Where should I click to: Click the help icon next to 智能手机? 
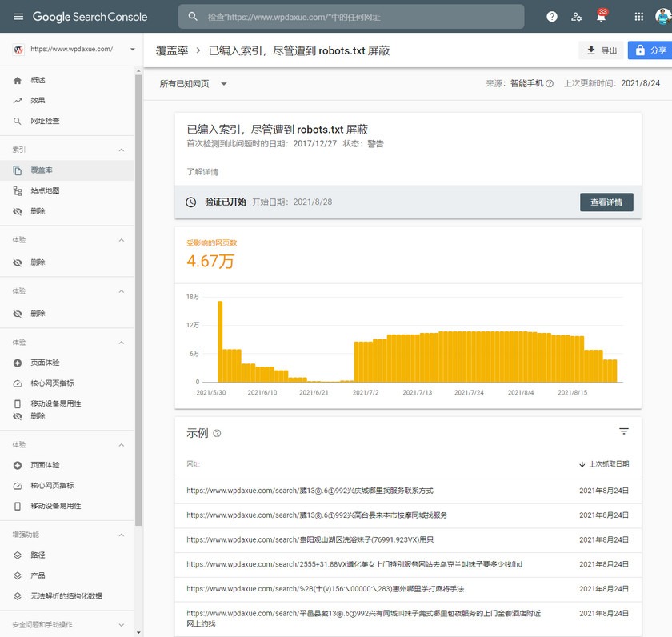(x=550, y=83)
